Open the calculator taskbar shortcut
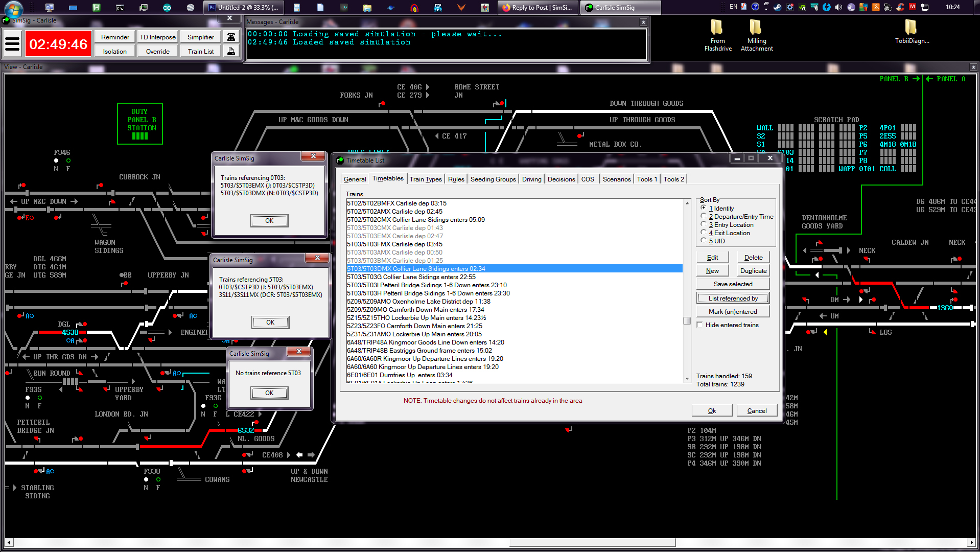Viewport: 980px width, 552px height. coord(297,8)
